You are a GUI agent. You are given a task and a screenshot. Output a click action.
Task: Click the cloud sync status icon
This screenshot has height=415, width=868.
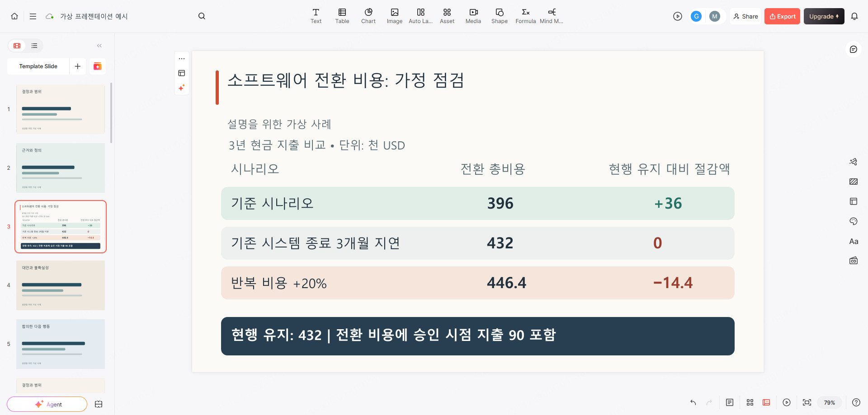click(x=50, y=16)
